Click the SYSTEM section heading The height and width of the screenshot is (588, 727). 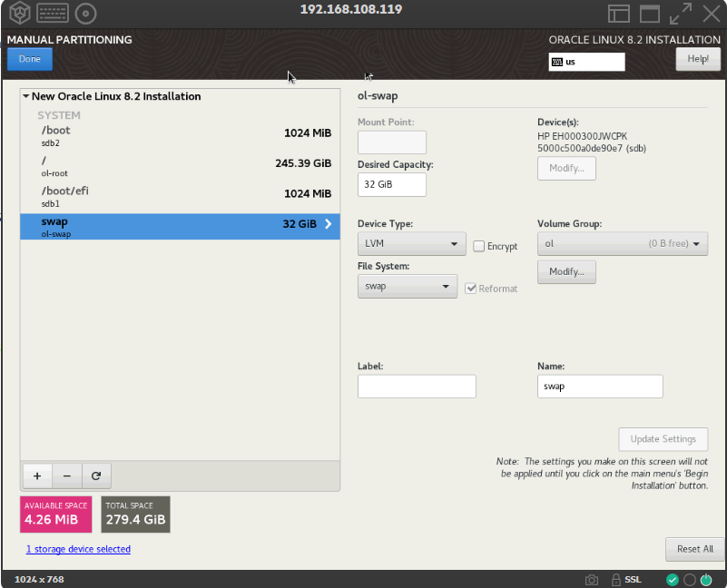coord(59,115)
